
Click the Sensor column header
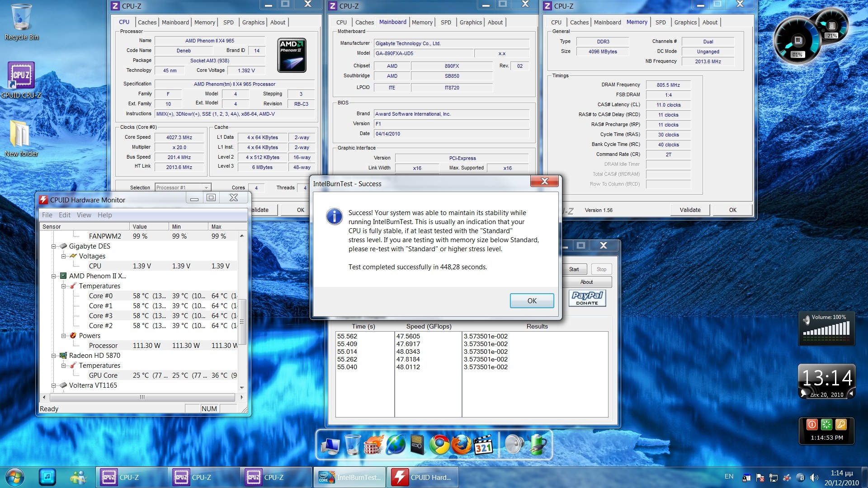85,226
